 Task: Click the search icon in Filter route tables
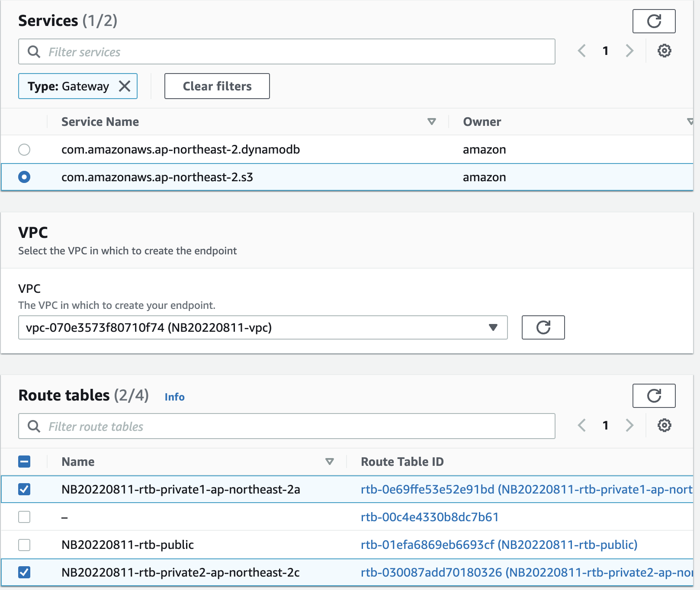34,426
